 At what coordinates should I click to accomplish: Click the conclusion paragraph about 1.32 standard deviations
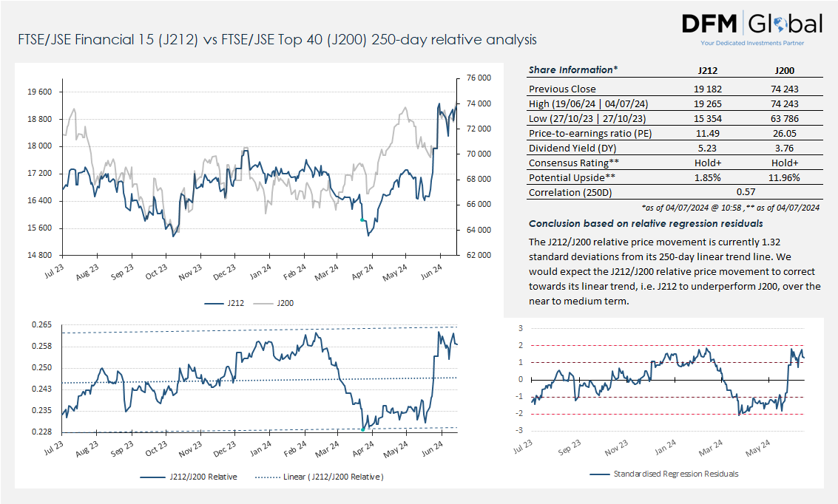(x=675, y=271)
